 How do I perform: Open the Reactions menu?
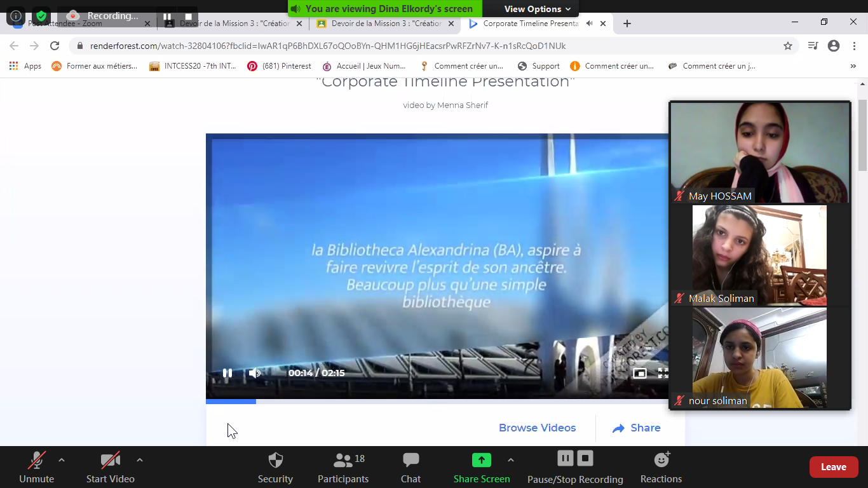click(x=661, y=468)
